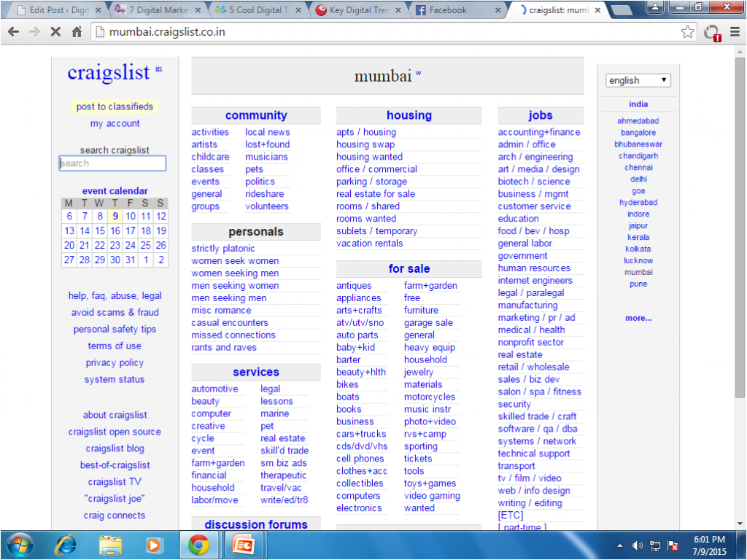
Task: Open the Windows Start button
Action: [x=20, y=545]
